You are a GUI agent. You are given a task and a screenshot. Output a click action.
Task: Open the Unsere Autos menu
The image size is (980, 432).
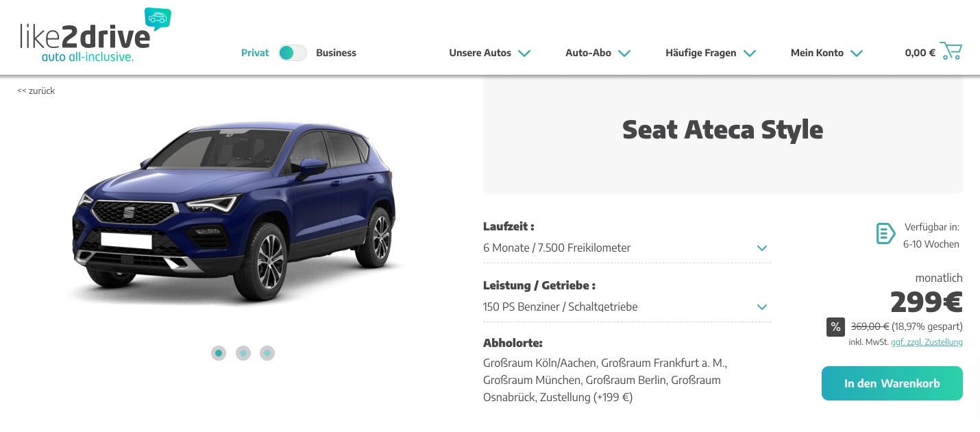click(x=490, y=53)
